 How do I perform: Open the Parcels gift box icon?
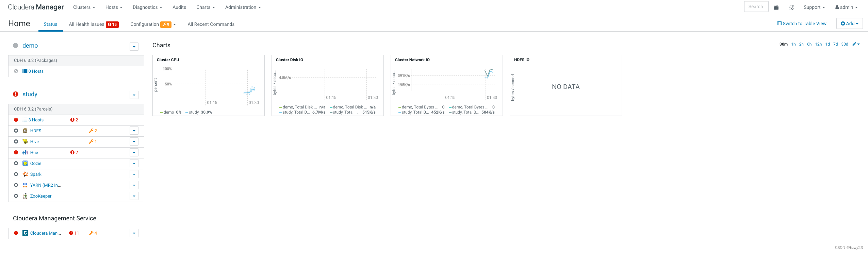(776, 7)
